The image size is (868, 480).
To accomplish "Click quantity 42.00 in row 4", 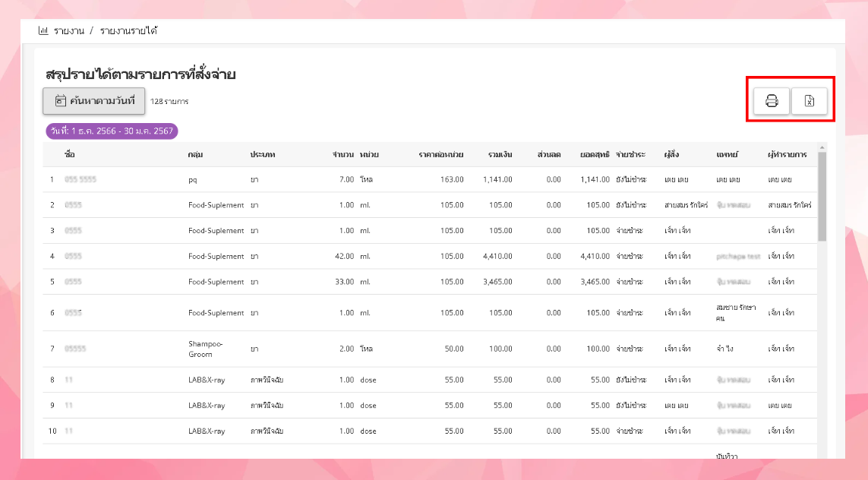I will (344, 257).
